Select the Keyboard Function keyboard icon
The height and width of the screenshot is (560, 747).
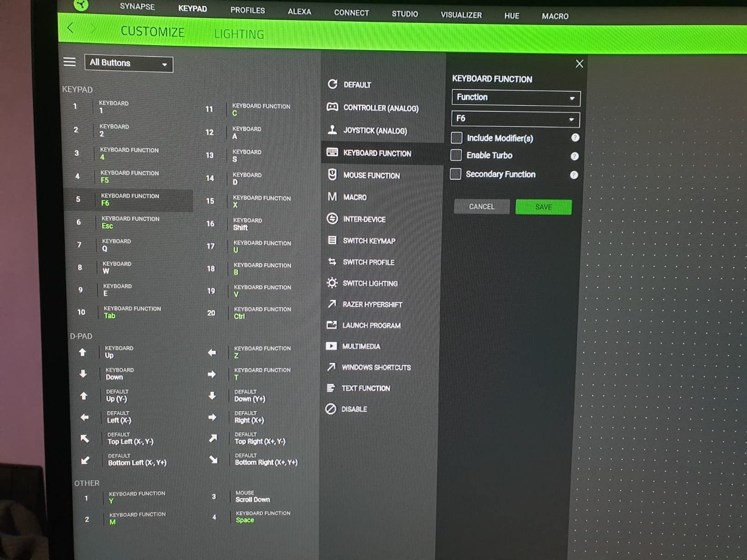coord(332,152)
